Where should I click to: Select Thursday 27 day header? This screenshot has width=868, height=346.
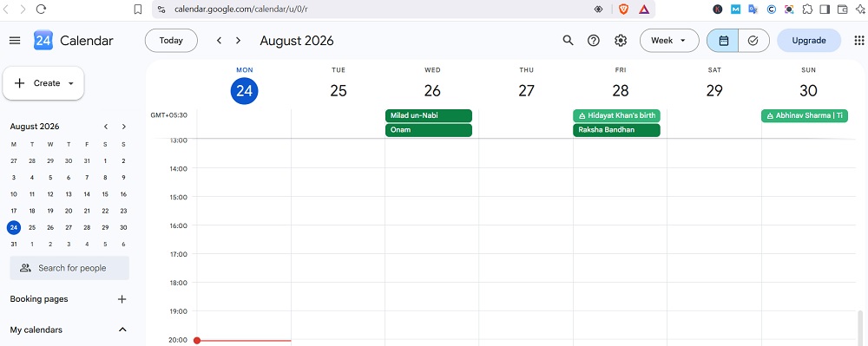(527, 90)
